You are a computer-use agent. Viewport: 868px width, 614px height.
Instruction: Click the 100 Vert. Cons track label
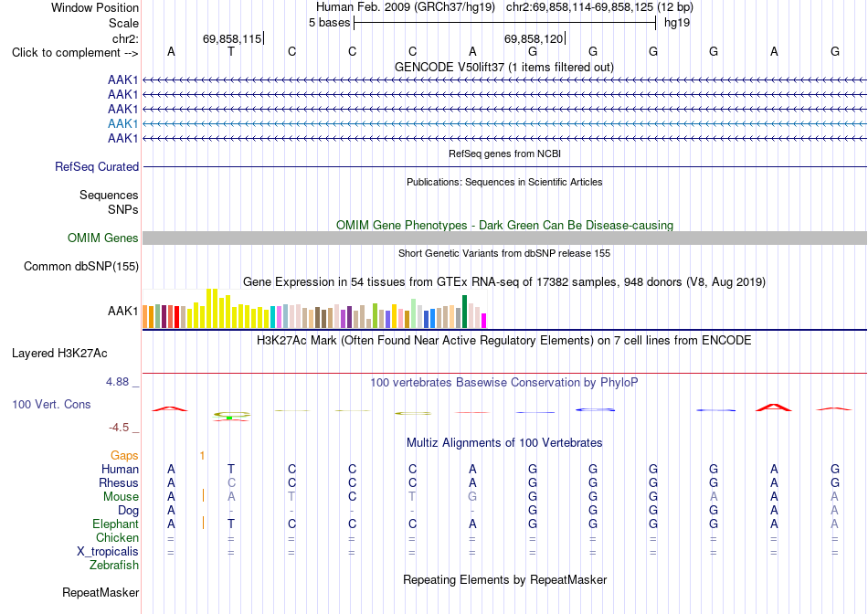51,404
